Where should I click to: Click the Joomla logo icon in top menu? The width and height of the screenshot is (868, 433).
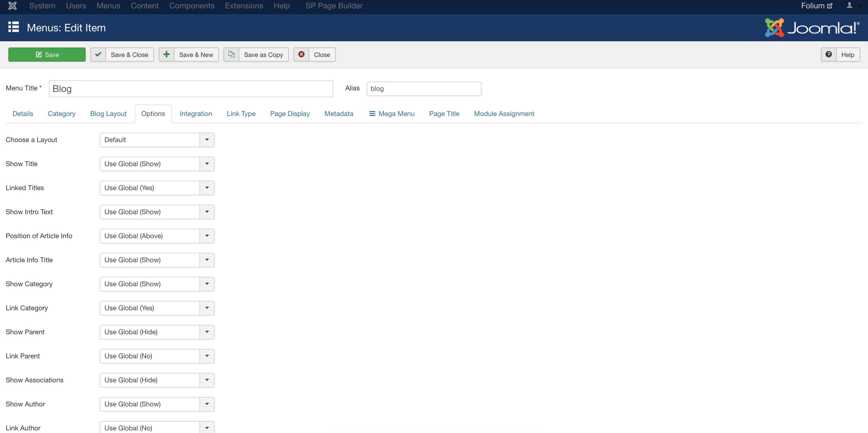[13, 6]
